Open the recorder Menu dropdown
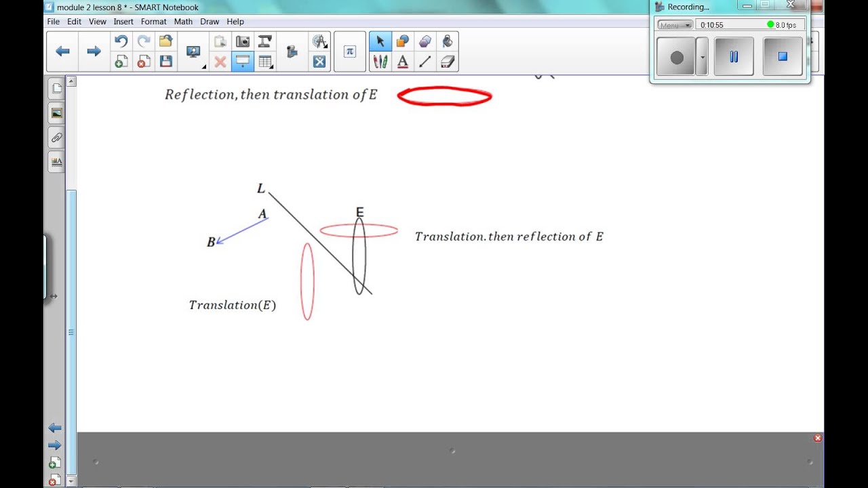 click(675, 25)
